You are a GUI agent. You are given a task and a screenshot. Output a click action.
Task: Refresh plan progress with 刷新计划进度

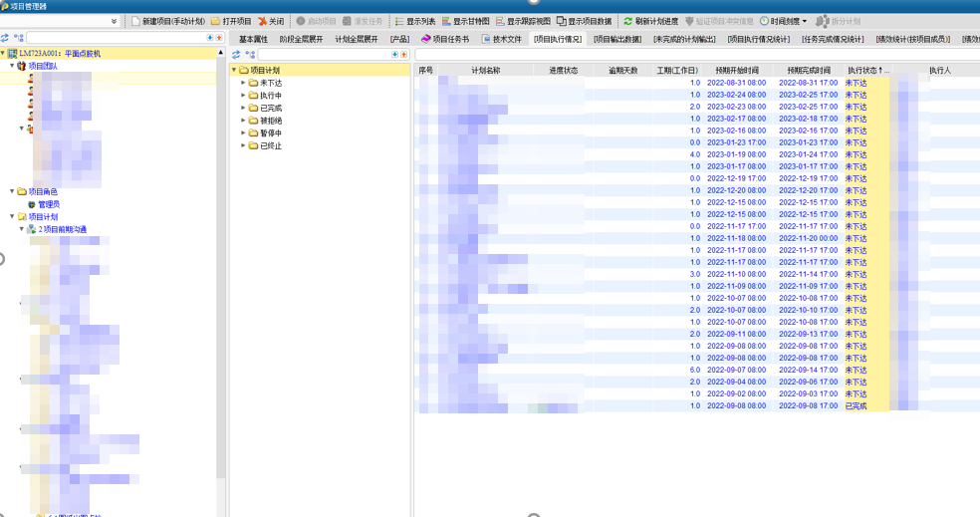tap(650, 21)
